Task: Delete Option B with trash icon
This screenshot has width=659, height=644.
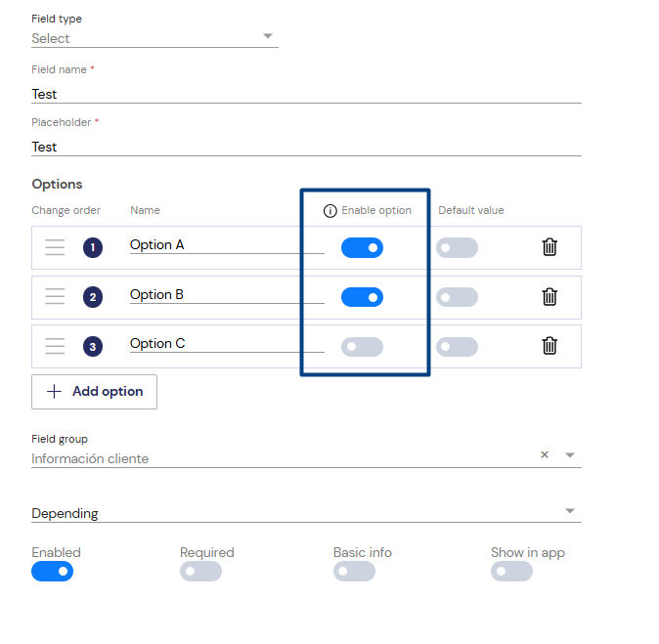Action: coord(549,296)
